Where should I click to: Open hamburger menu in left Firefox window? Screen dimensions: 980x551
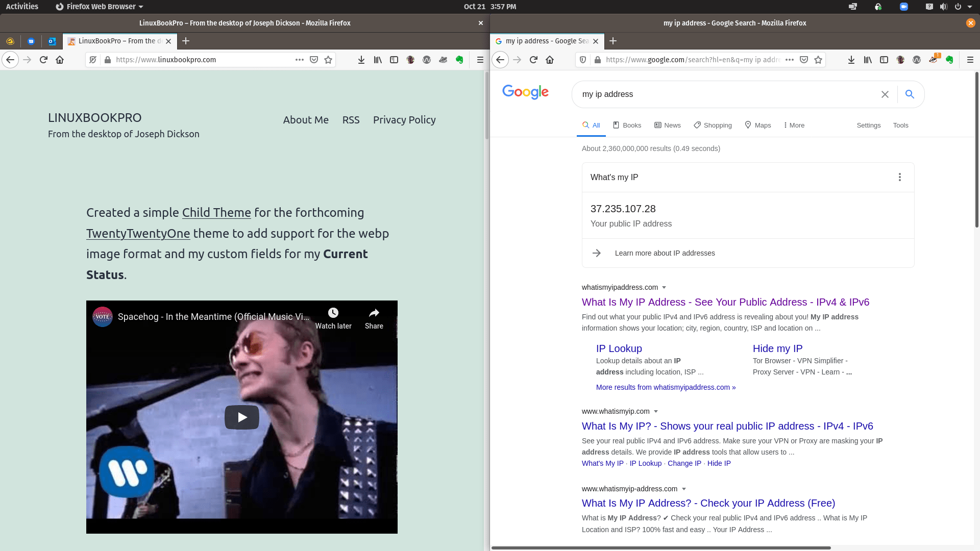480,60
